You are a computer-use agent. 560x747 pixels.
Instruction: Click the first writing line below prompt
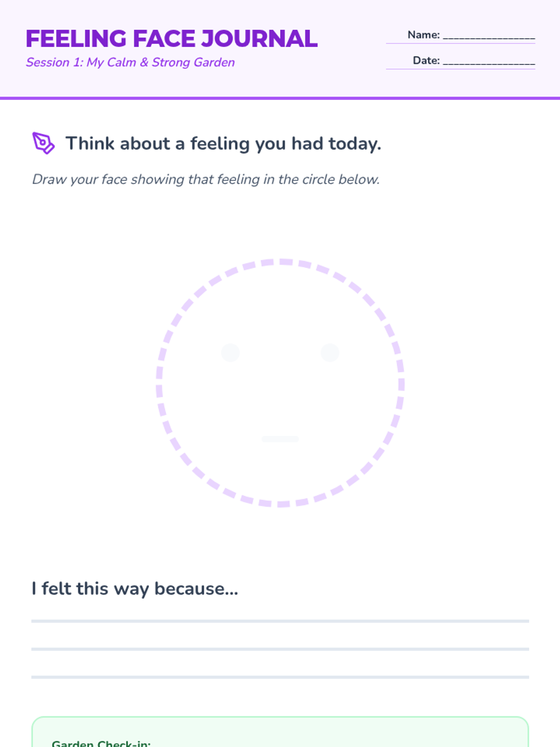[x=280, y=621]
